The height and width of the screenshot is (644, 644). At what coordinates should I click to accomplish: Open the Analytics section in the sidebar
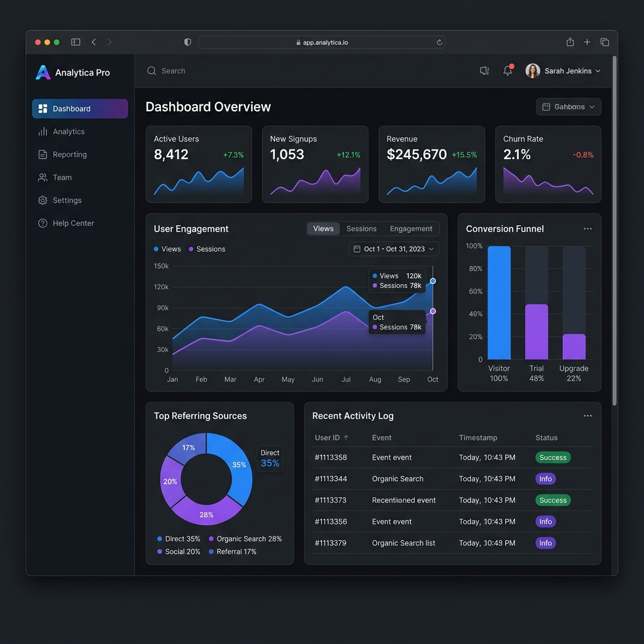coord(67,131)
